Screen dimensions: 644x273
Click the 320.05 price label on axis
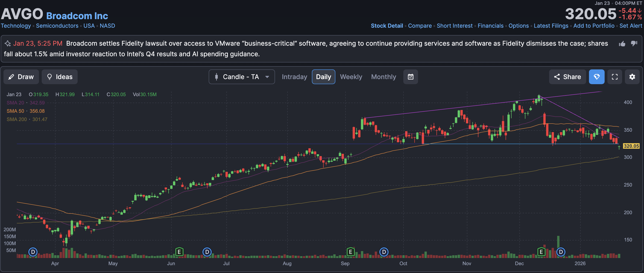point(631,146)
